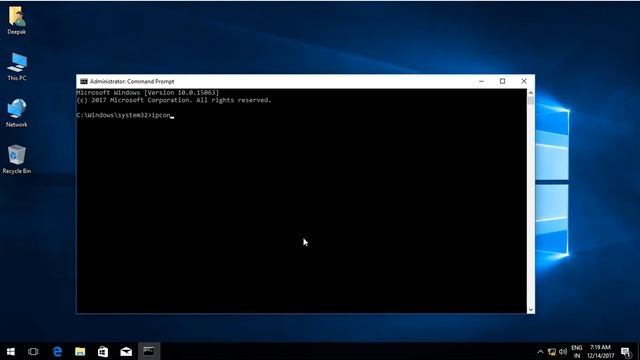The width and height of the screenshot is (640, 360).
Task: Click the Command Prompt taskbar button
Action: [149, 351]
